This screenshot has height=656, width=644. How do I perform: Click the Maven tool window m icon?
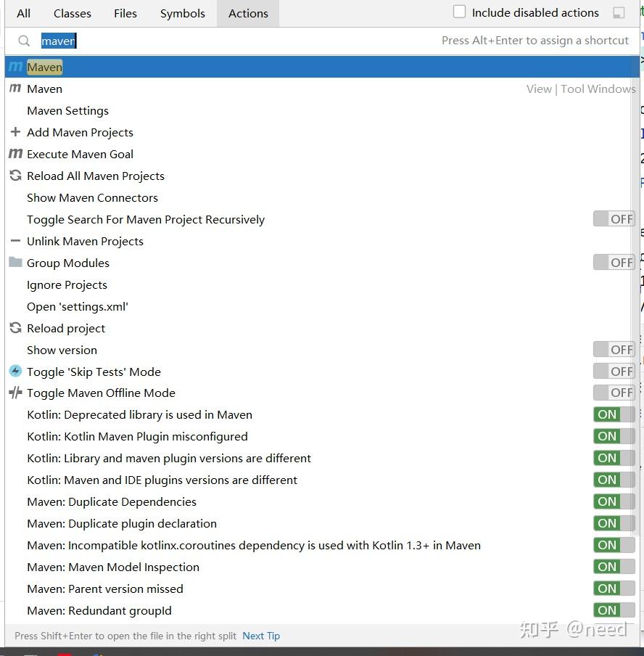(x=15, y=89)
